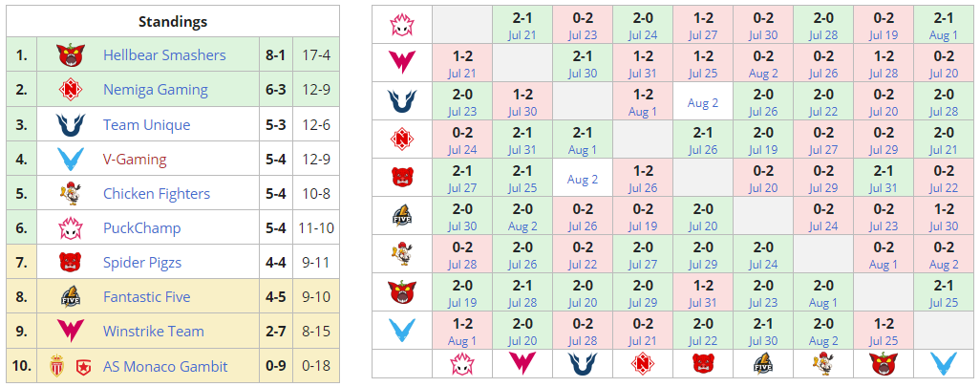Click Nemiga Gaming logo in the Standings list
The width and height of the screenshot is (980, 387).
pyautogui.click(x=70, y=90)
